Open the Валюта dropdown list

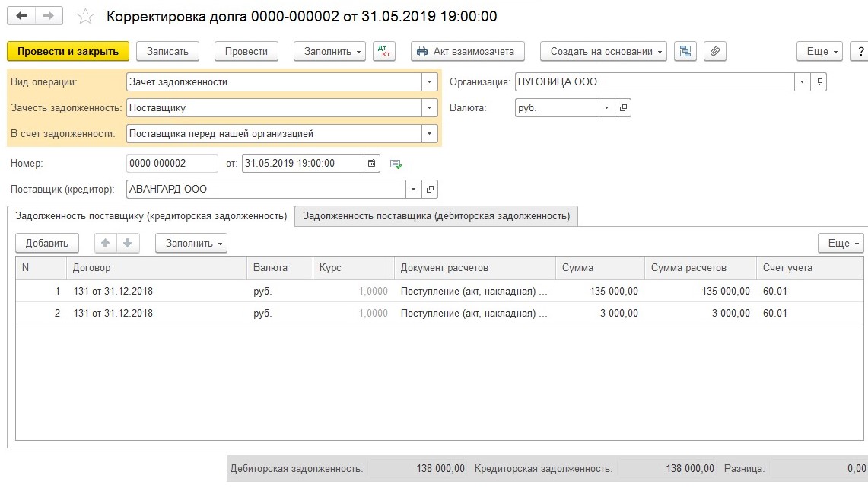(606, 108)
